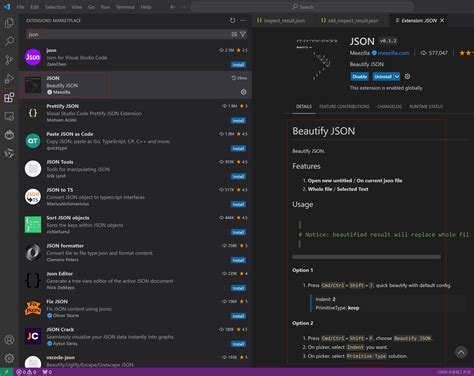Switch to the Runtime Status tab
Screen dimensions: 474x376
click(426, 106)
